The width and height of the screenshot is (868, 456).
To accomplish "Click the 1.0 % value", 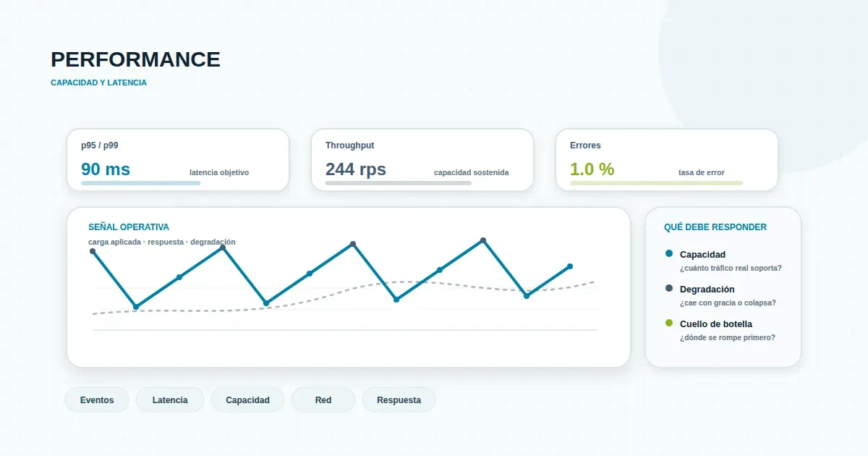I will pyautogui.click(x=592, y=169).
